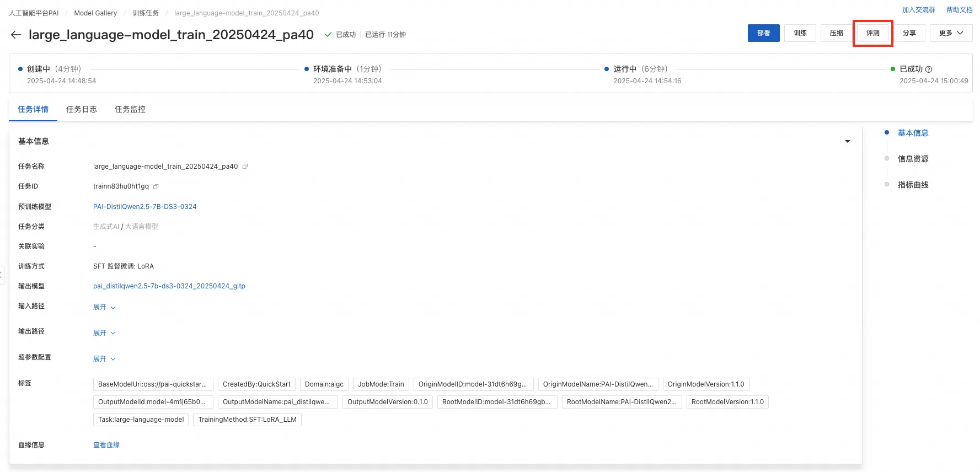Open the 更多 dropdown menu
The height and width of the screenshot is (472, 980).
click(x=951, y=33)
